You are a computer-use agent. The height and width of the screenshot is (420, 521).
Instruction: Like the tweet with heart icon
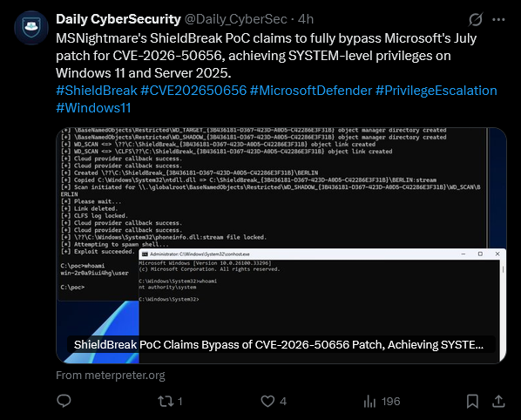267,401
